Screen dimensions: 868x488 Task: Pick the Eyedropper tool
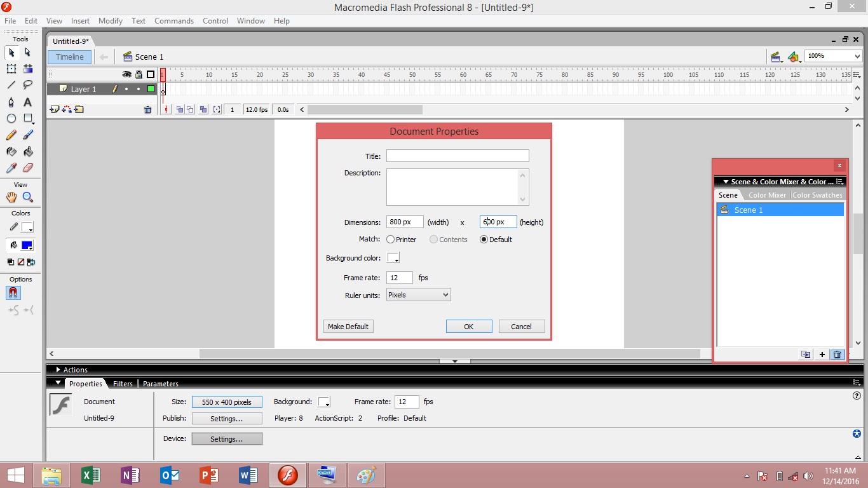(11, 168)
